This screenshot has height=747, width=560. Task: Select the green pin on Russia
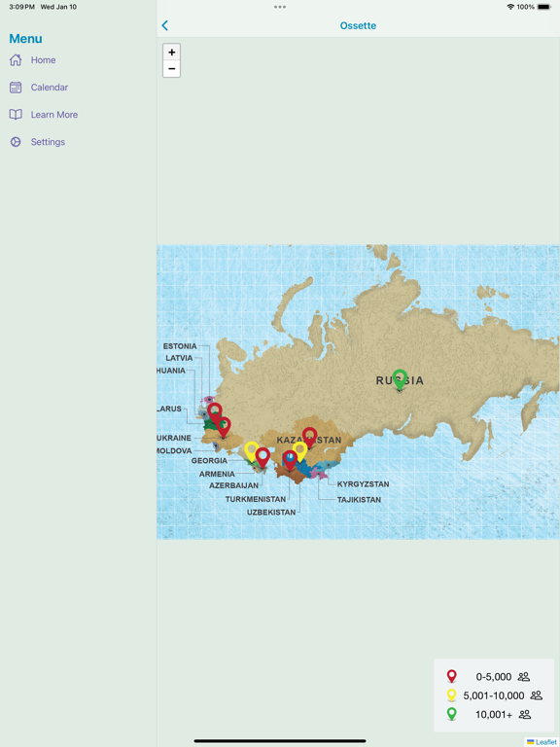(x=400, y=379)
